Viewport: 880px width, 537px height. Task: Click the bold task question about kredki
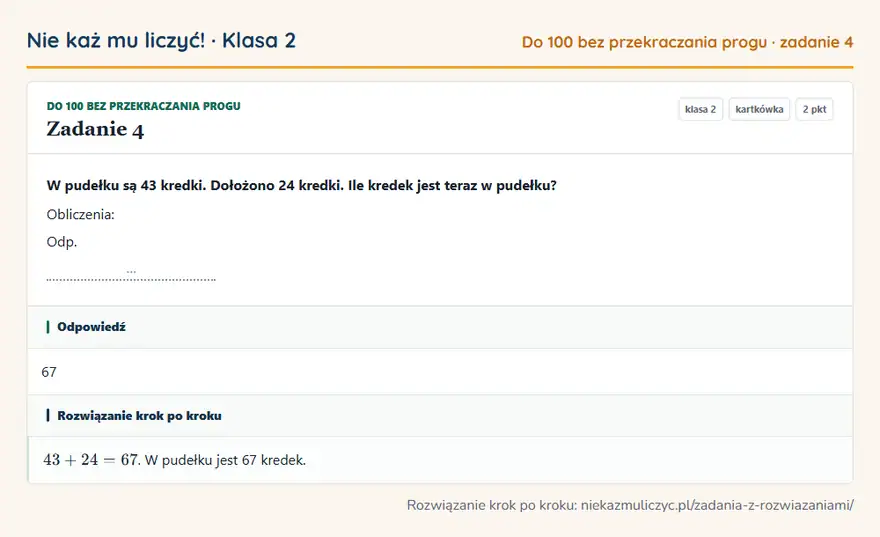pos(301,186)
